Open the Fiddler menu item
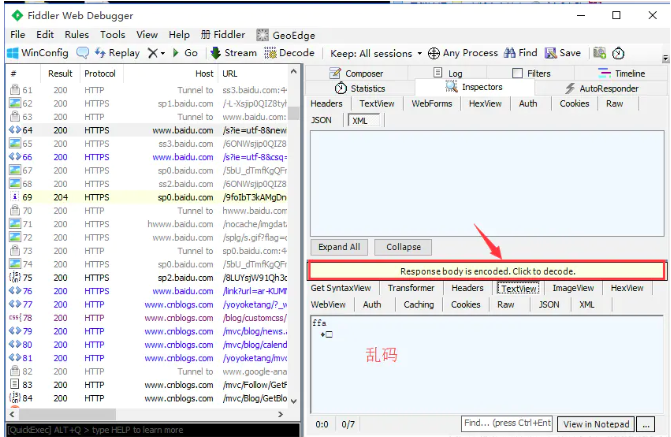The height and width of the screenshot is (437, 671). [x=223, y=35]
